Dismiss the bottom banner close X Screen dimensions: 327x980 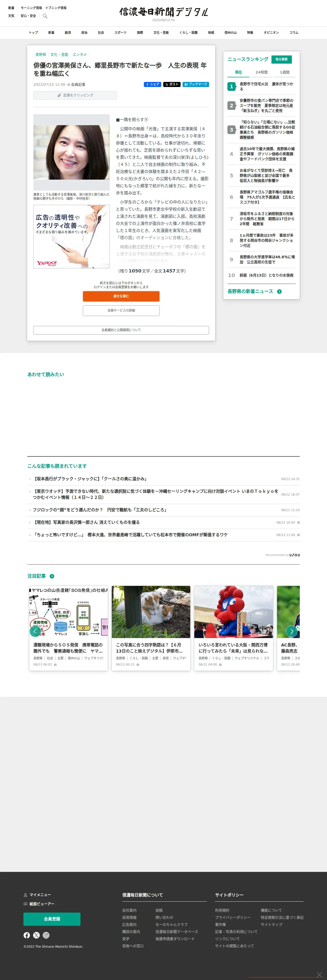pos(319,974)
